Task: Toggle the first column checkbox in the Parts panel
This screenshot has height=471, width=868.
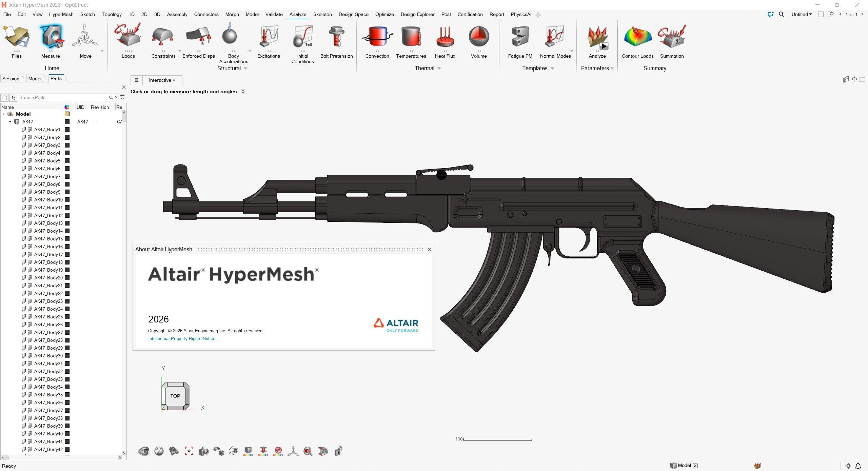Action: click(x=4, y=97)
